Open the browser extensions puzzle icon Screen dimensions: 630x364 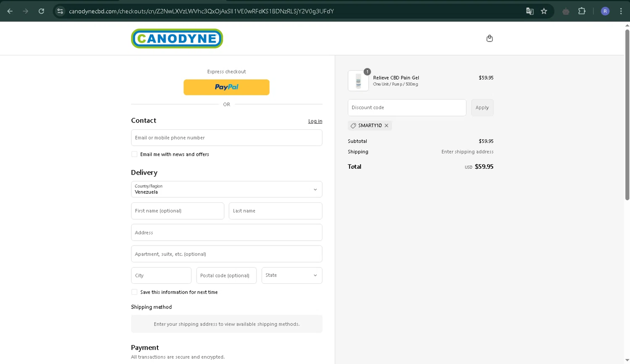[582, 11]
